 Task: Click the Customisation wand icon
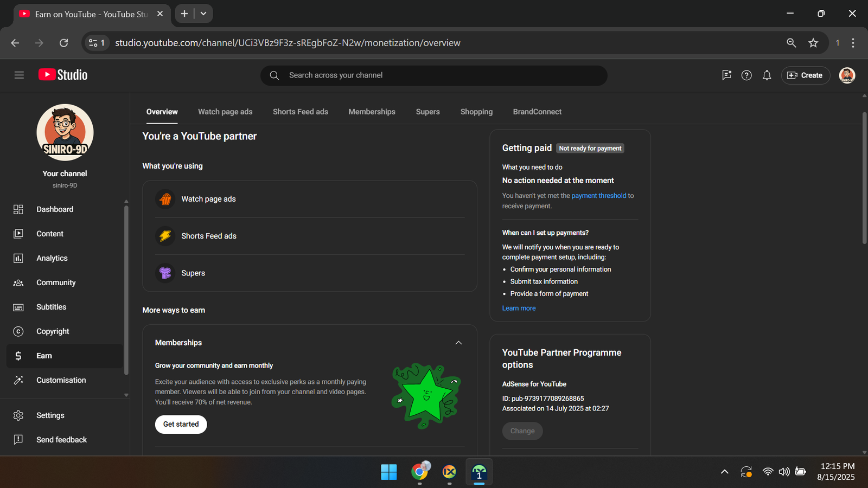(18, 380)
